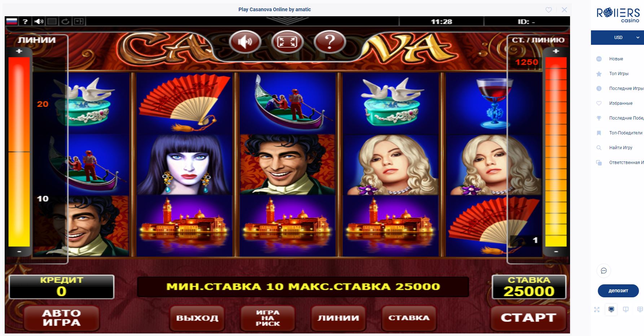Open Избранные in the sidebar
Screen dimensions: 644x336
(621, 103)
